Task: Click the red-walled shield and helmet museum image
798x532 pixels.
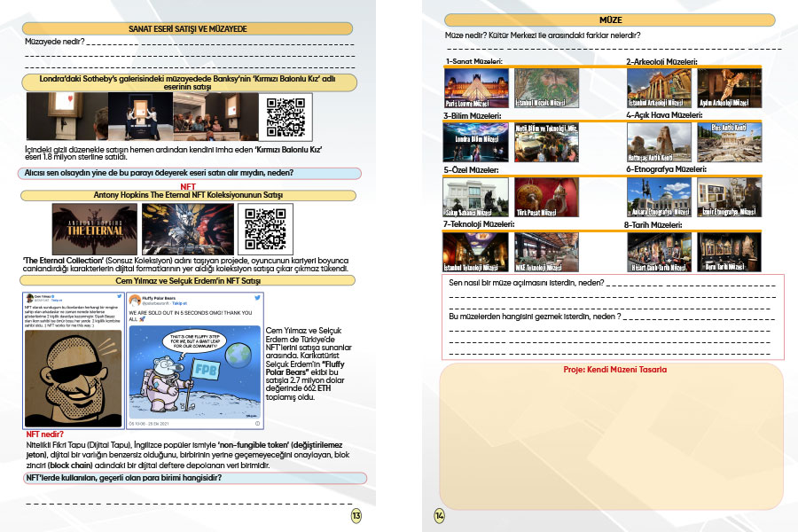Action: pos(546,197)
